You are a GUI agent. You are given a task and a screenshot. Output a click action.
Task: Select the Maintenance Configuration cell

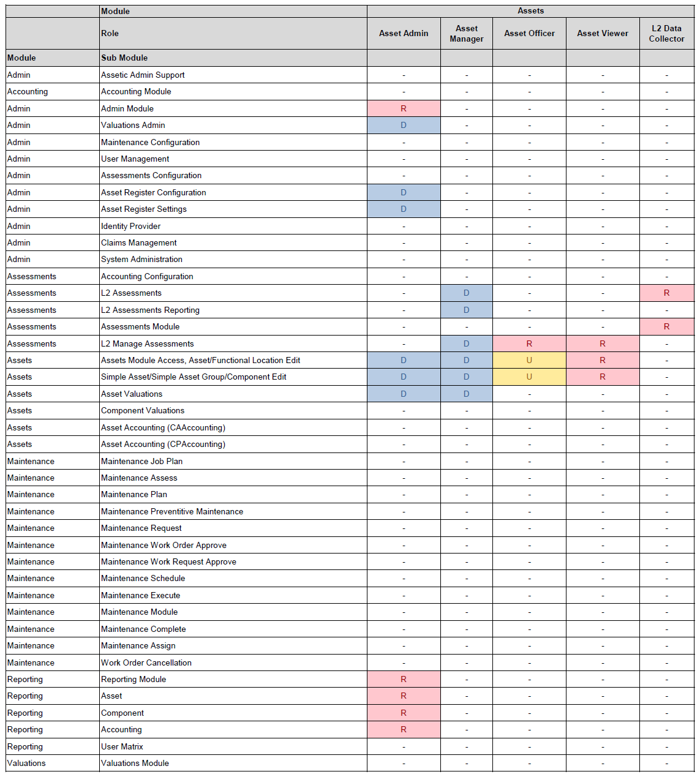click(x=233, y=142)
